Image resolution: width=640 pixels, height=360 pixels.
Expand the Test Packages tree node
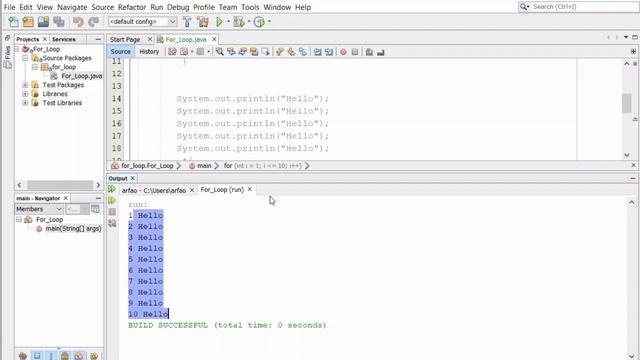tap(25, 85)
